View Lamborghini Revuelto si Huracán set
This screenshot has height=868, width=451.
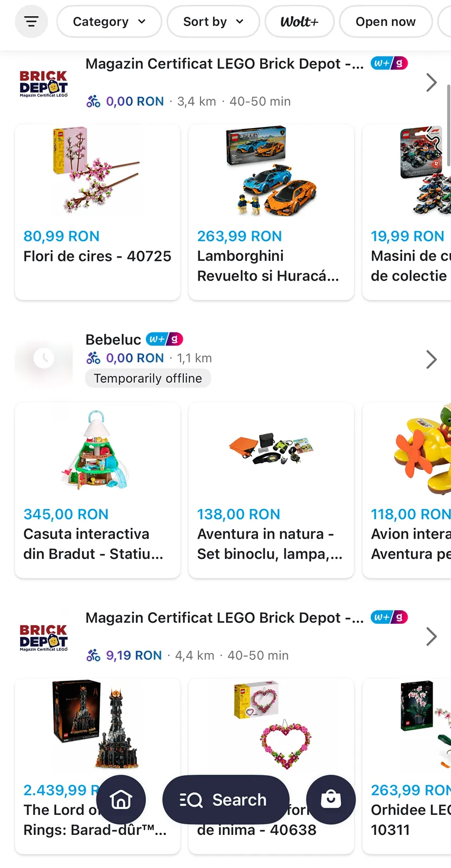(x=271, y=212)
